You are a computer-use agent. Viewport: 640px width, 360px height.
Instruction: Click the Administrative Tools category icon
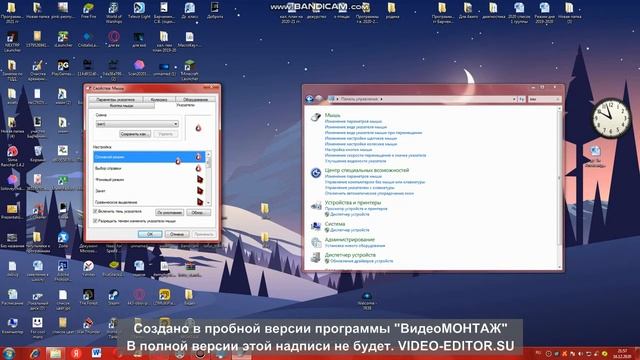[316, 242]
